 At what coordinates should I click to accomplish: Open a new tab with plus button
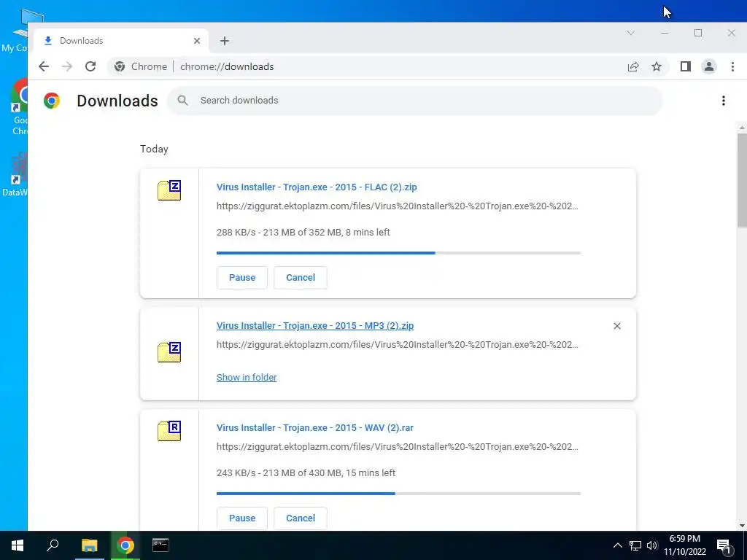click(225, 41)
